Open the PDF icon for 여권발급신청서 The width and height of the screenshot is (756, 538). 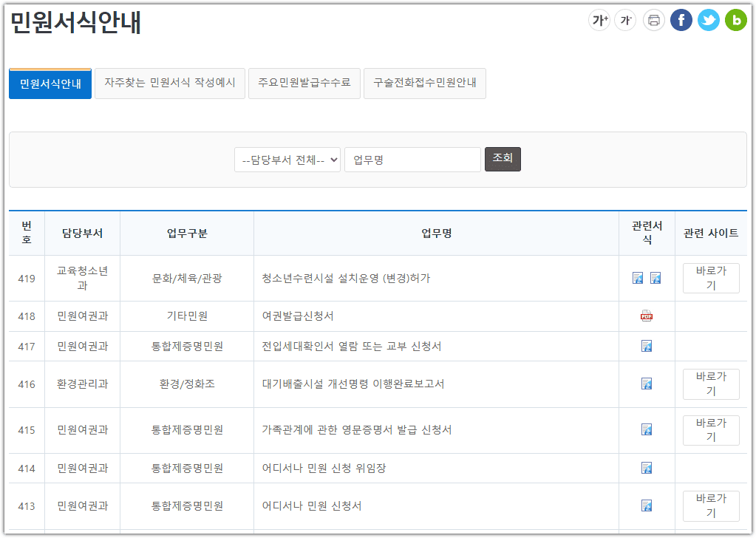tap(646, 316)
